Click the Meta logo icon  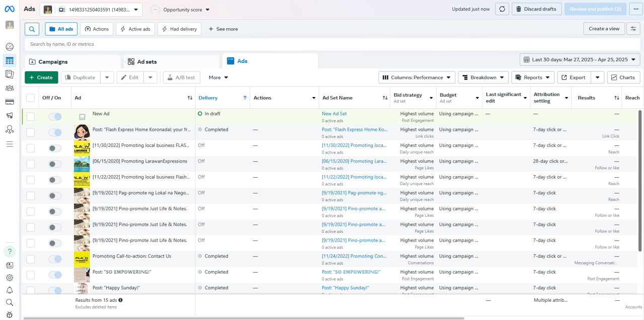(10, 9)
